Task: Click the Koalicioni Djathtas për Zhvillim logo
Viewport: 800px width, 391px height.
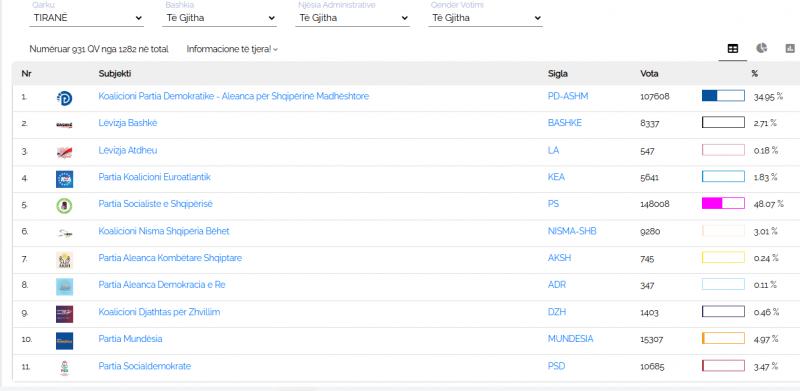Action: point(64,314)
